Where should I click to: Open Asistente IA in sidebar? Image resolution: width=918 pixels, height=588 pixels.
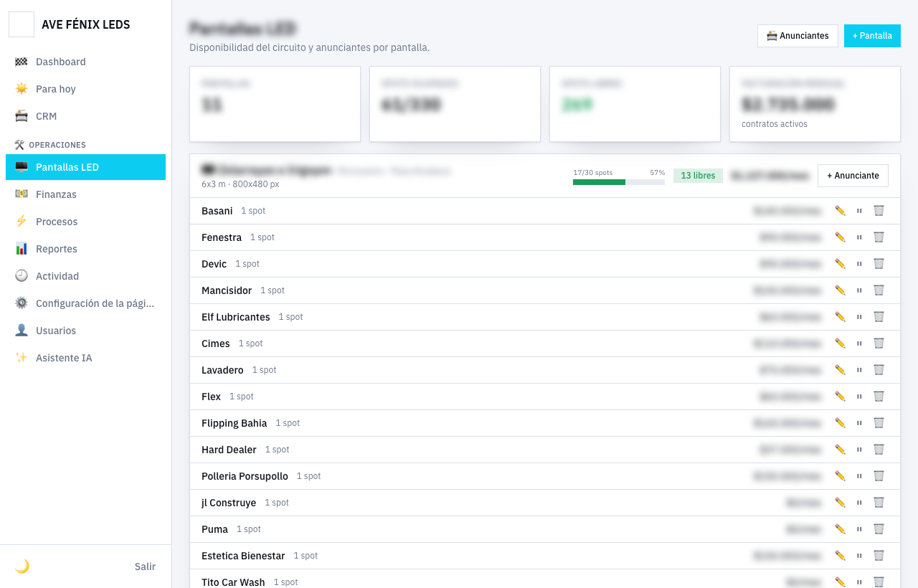(85, 358)
